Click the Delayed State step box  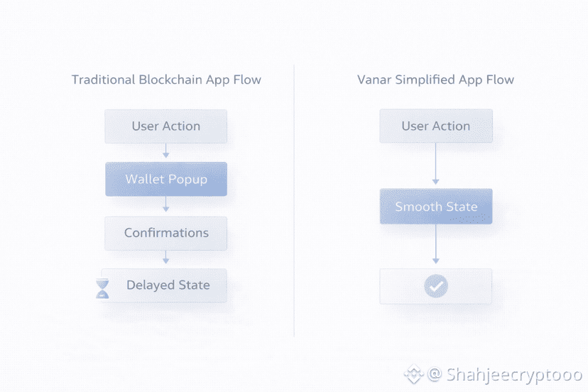168,285
